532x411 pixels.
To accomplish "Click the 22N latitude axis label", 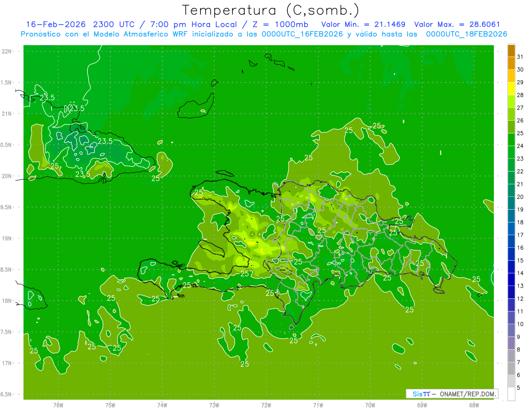I will pyautogui.click(x=8, y=51).
